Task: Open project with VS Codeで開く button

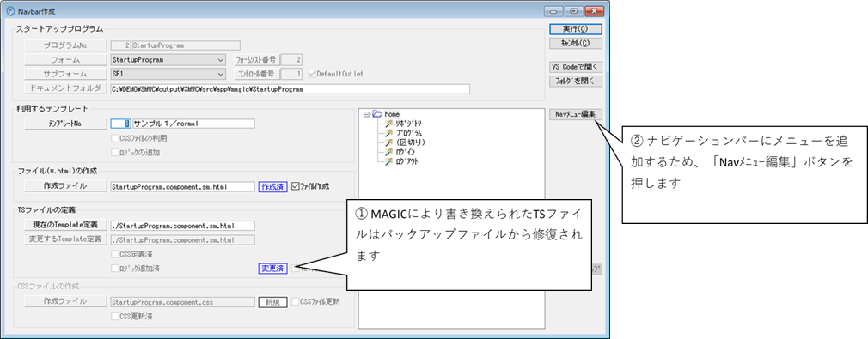Action: [x=576, y=67]
